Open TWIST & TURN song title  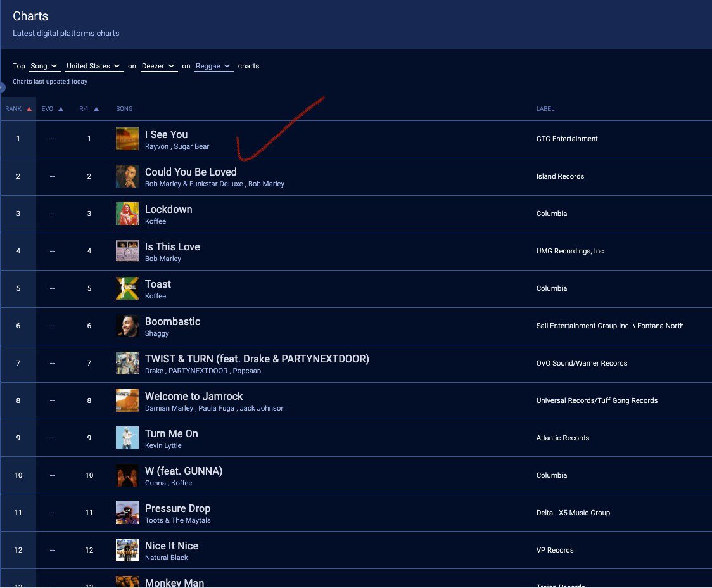click(257, 359)
